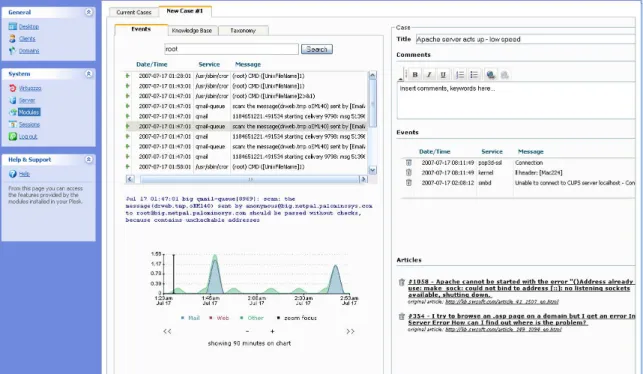The width and height of the screenshot is (643, 374).
Task: Click the Date/Time column header in search results
Action: (x=152, y=64)
